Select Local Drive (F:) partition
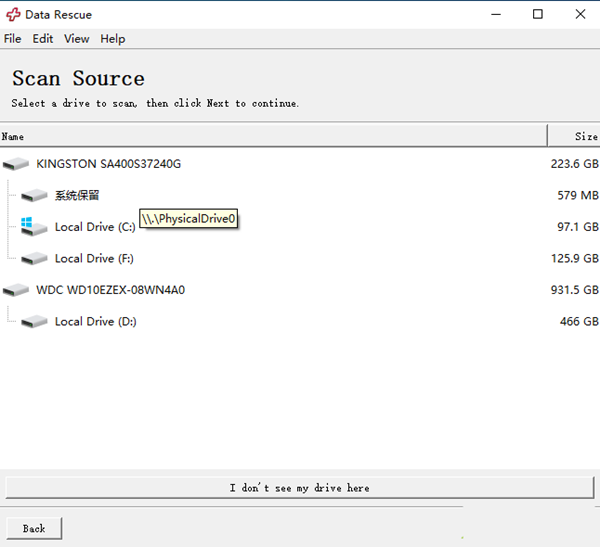 tap(94, 258)
